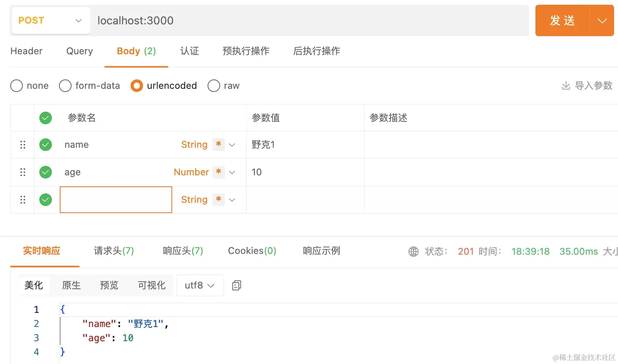
Task: Click the empty parameter name input
Action: [116, 200]
